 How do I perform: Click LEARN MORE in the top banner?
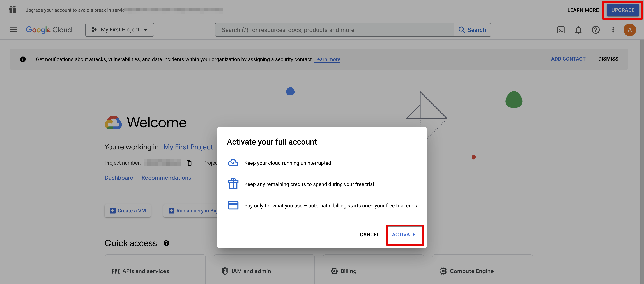click(583, 10)
